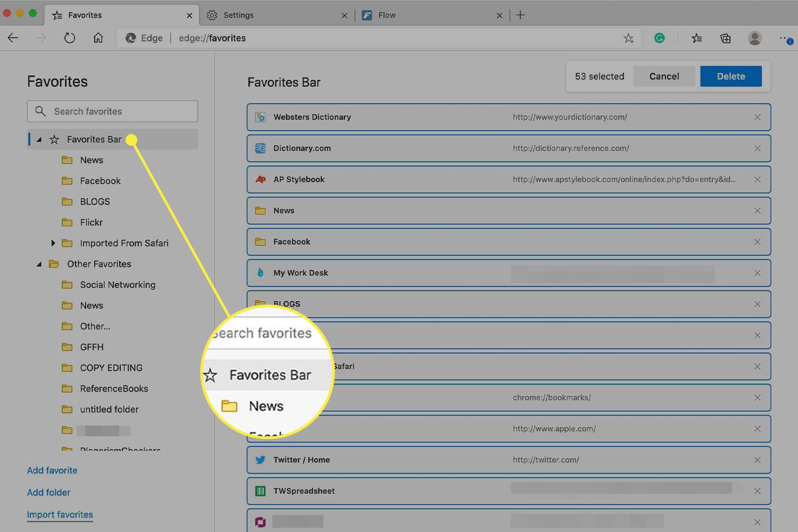Screen dimensions: 798x532
Task: Click the back navigation arrow
Action: click(x=13, y=38)
